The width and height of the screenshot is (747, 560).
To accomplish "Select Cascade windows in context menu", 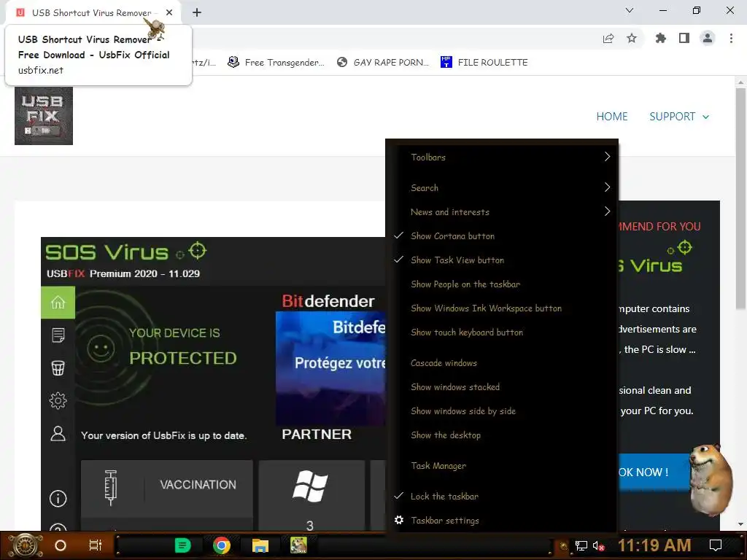I will 502,363.
